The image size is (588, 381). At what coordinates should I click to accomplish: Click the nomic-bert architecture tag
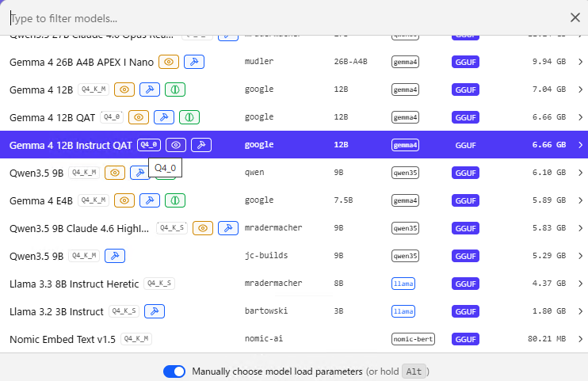coord(413,339)
